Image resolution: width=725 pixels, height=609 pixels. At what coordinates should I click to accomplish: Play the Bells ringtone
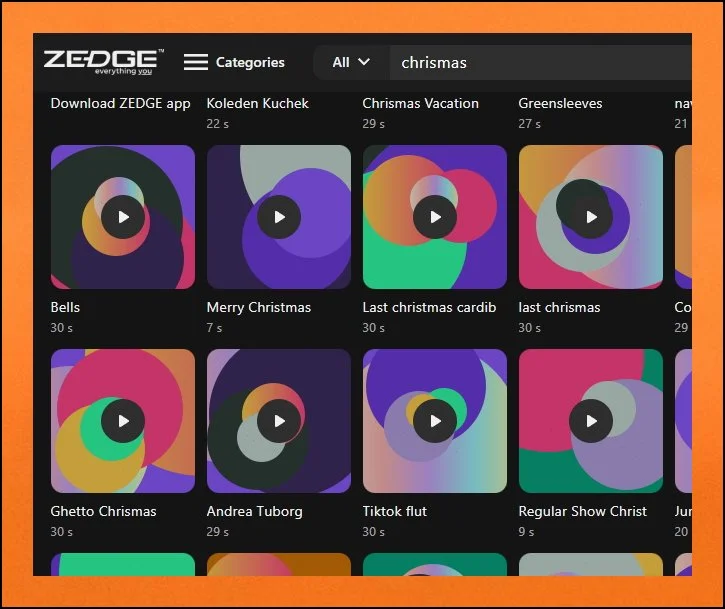[x=123, y=217]
